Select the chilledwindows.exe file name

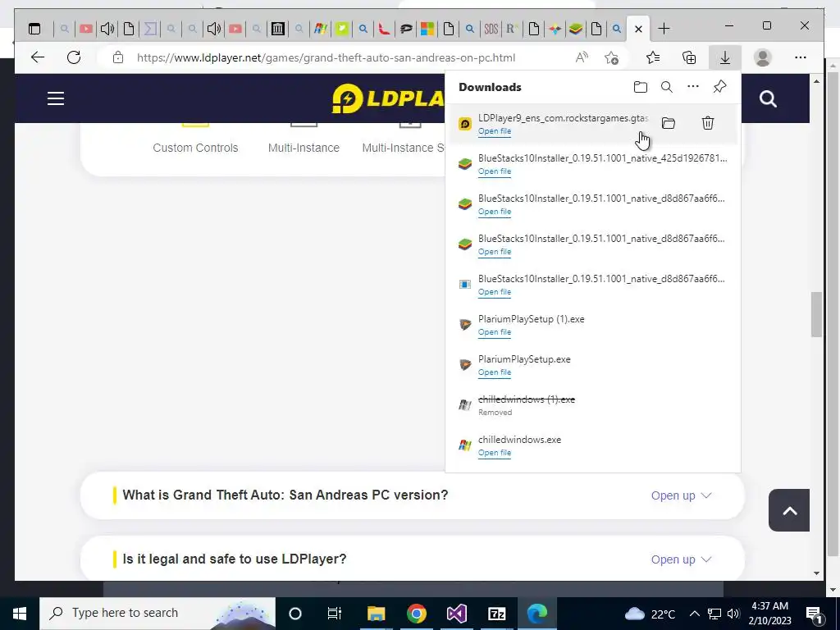coord(519,440)
